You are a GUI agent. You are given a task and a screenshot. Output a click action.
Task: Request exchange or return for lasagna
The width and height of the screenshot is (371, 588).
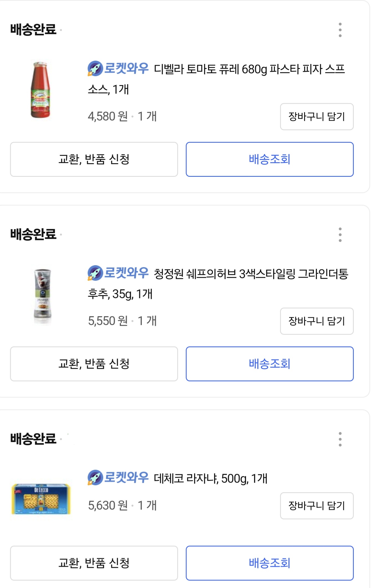(94, 563)
